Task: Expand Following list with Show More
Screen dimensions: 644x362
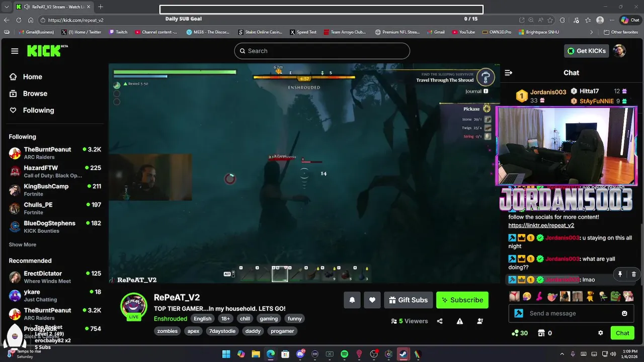Action: click(x=23, y=244)
